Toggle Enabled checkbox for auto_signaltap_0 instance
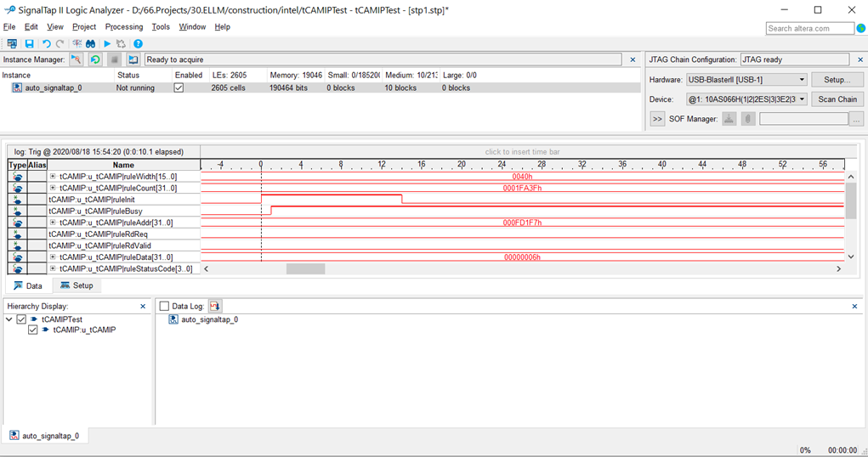Screen dimensions: 868x457 coord(179,87)
